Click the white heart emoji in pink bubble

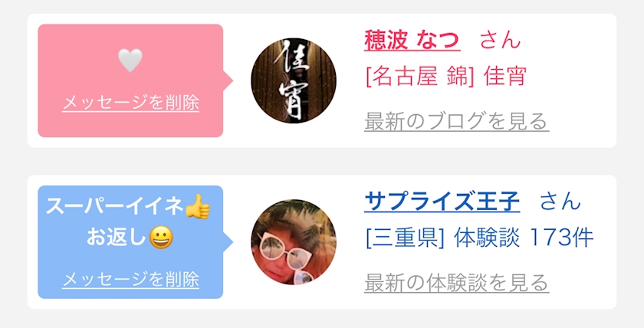[130, 61]
